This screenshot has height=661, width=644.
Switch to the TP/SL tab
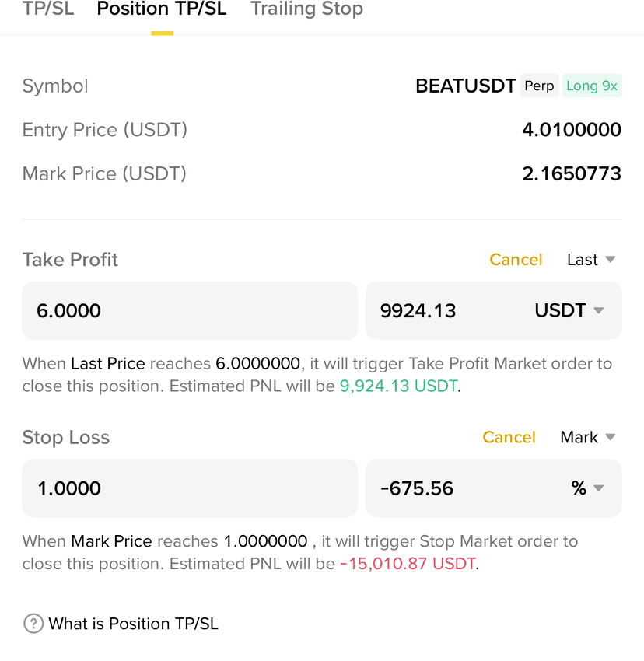[x=48, y=9]
